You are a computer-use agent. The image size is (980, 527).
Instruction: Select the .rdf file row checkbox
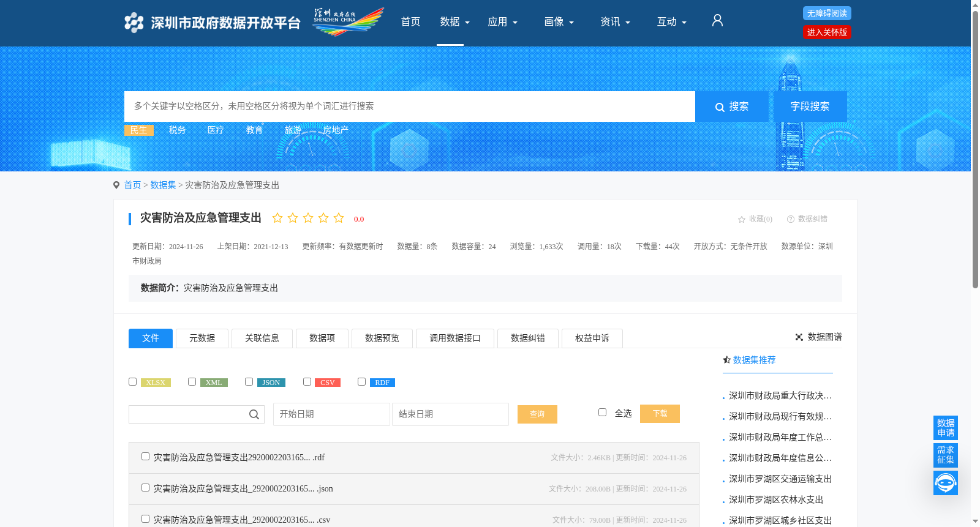tap(145, 457)
